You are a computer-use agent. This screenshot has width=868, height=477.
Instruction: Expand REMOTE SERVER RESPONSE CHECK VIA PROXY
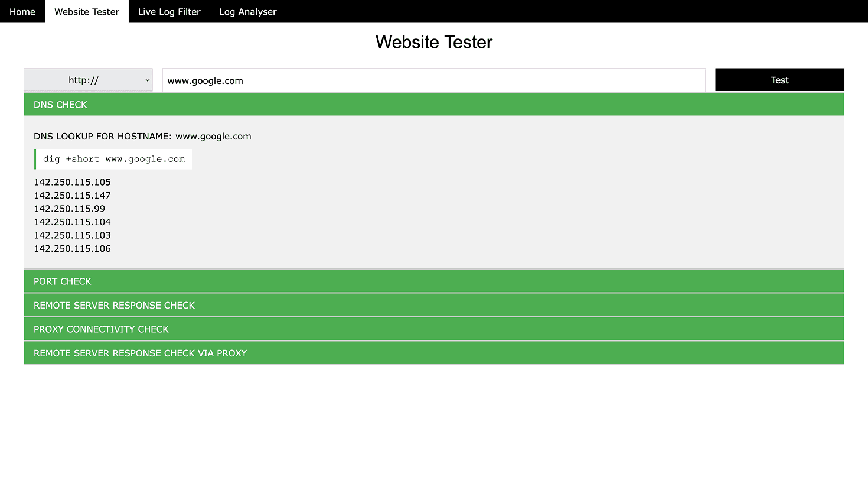pyautogui.click(x=434, y=353)
